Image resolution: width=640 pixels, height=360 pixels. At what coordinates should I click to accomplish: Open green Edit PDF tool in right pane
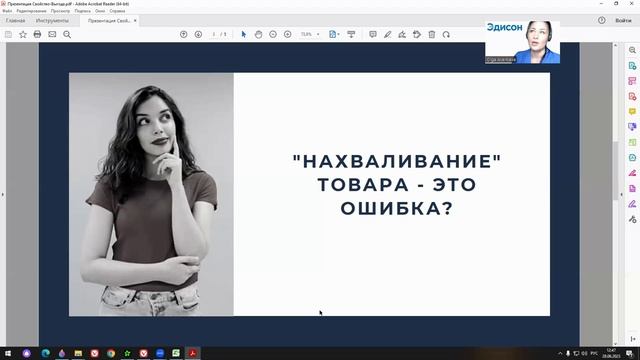click(x=632, y=142)
